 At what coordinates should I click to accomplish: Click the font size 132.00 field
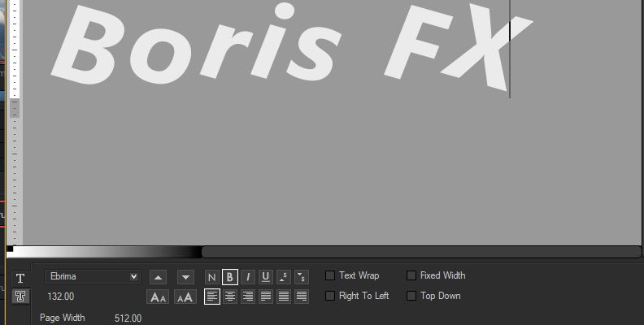click(61, 297)
